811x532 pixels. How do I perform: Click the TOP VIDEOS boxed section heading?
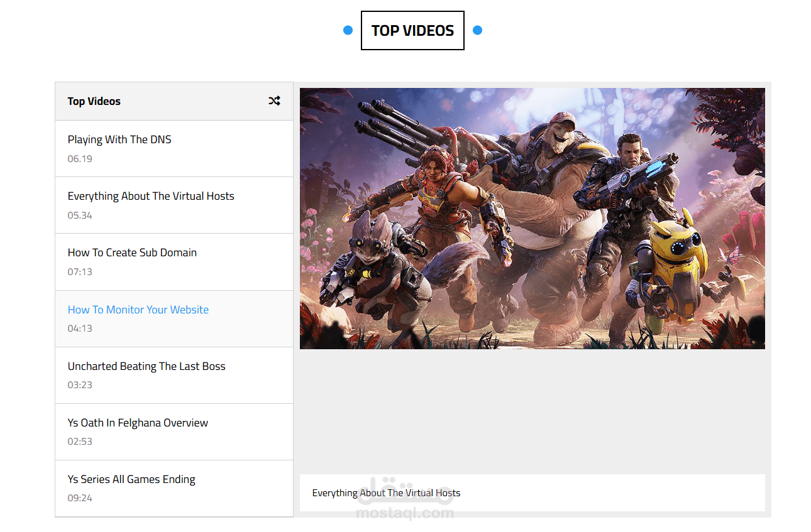coord(412,30)
